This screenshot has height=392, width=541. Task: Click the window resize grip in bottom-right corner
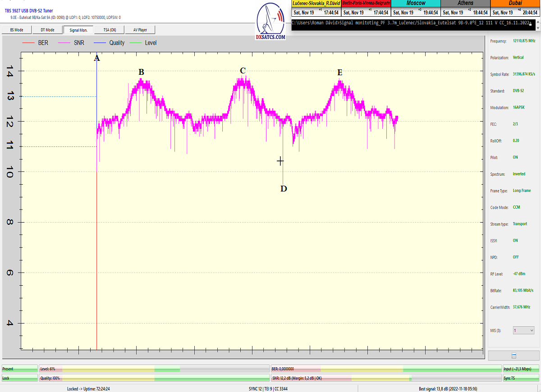[538, 389]
